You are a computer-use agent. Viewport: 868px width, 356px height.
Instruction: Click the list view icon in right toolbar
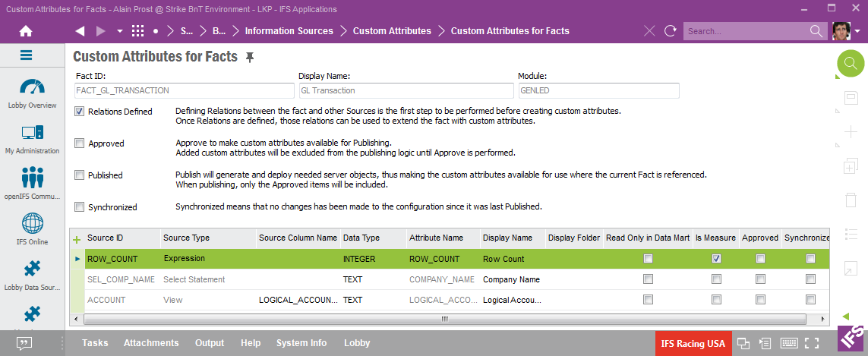coord(851,235)
